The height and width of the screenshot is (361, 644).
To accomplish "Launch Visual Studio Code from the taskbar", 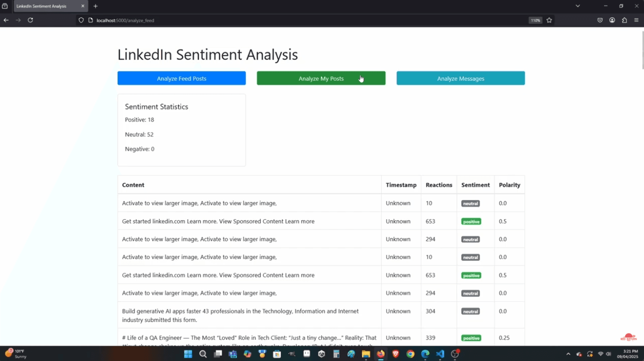I will point(440,354).
